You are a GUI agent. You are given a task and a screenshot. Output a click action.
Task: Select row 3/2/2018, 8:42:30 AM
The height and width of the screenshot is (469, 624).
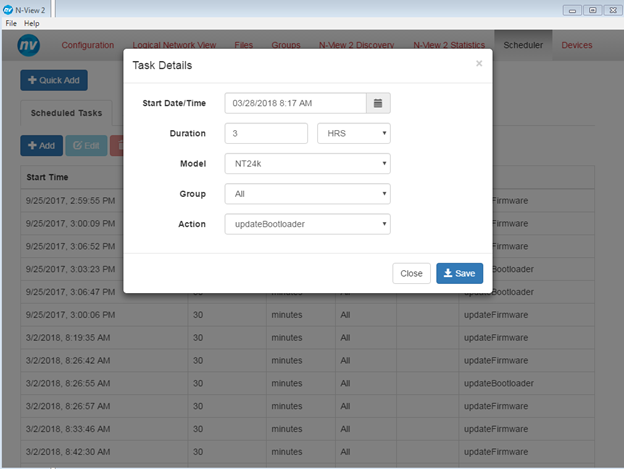pos(308,452)
